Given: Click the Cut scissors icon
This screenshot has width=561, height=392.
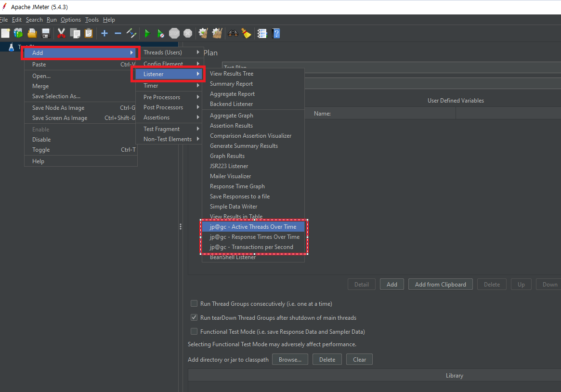Looking at the screenshot, I should [61, 33].
